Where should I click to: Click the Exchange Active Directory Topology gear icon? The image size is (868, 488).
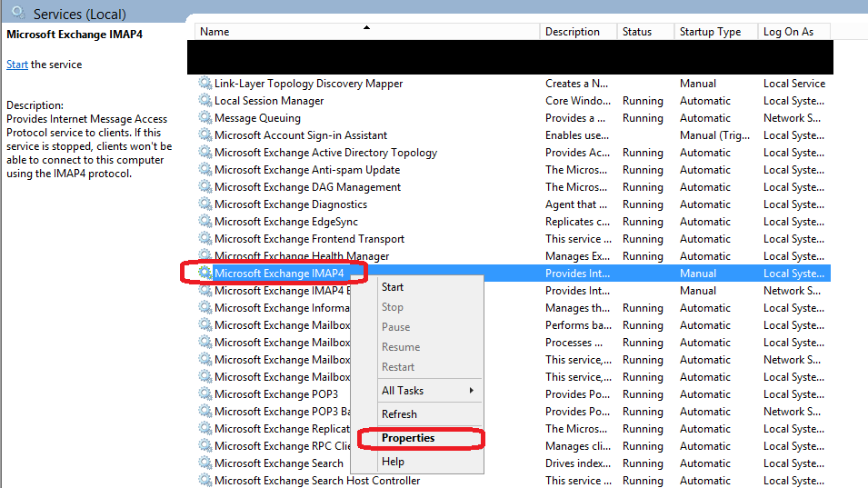pyautogui.click(x=205, y=152)
